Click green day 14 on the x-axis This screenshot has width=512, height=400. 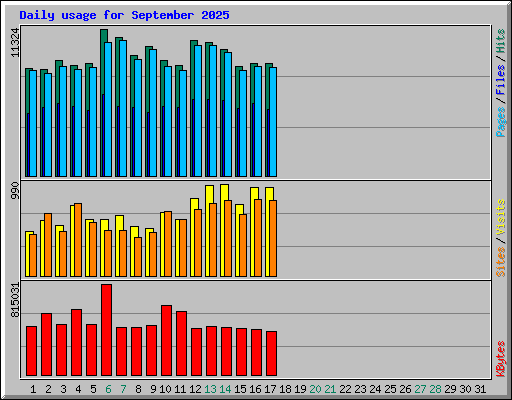point(225,389)
